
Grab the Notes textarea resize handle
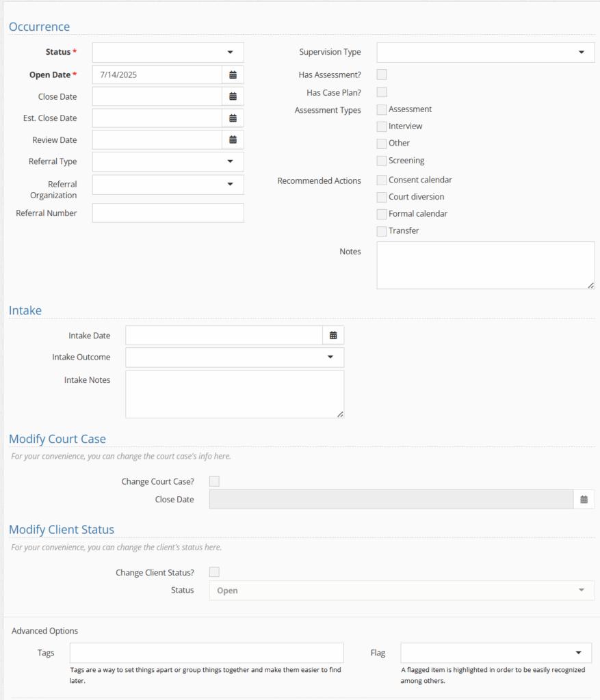pyautogui.click(x=590, y=285)
